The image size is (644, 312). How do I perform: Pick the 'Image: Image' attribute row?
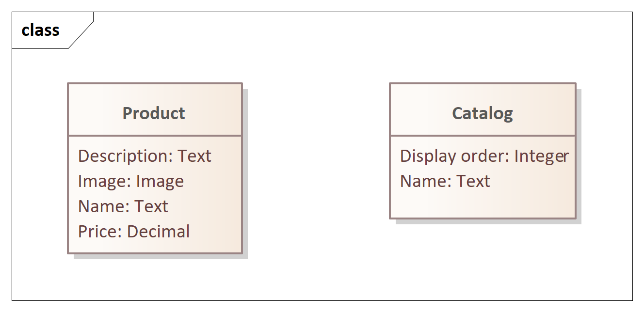point(131,181)
